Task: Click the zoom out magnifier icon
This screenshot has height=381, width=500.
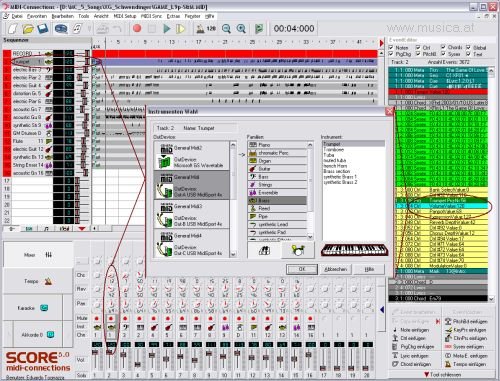Action: tap(226, 29)
